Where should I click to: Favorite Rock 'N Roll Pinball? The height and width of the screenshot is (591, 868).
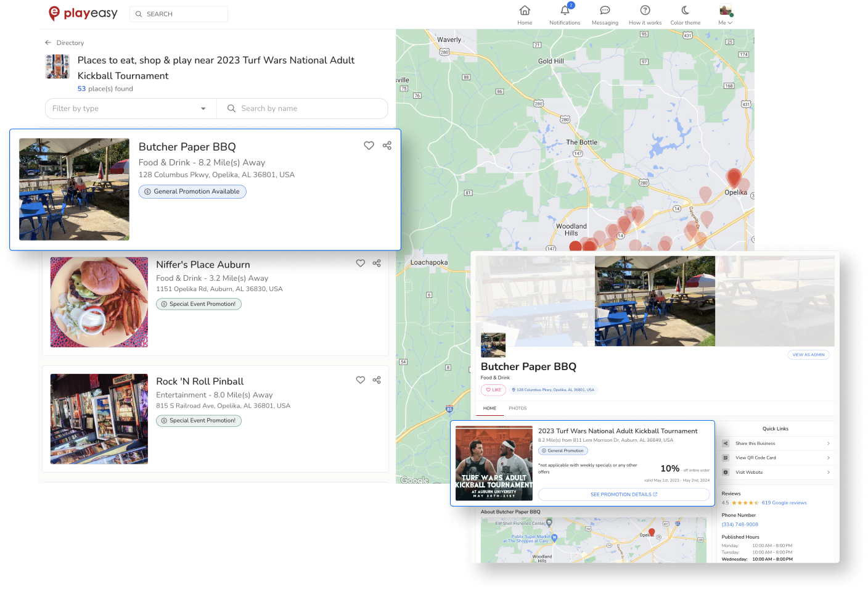point(361,380)
